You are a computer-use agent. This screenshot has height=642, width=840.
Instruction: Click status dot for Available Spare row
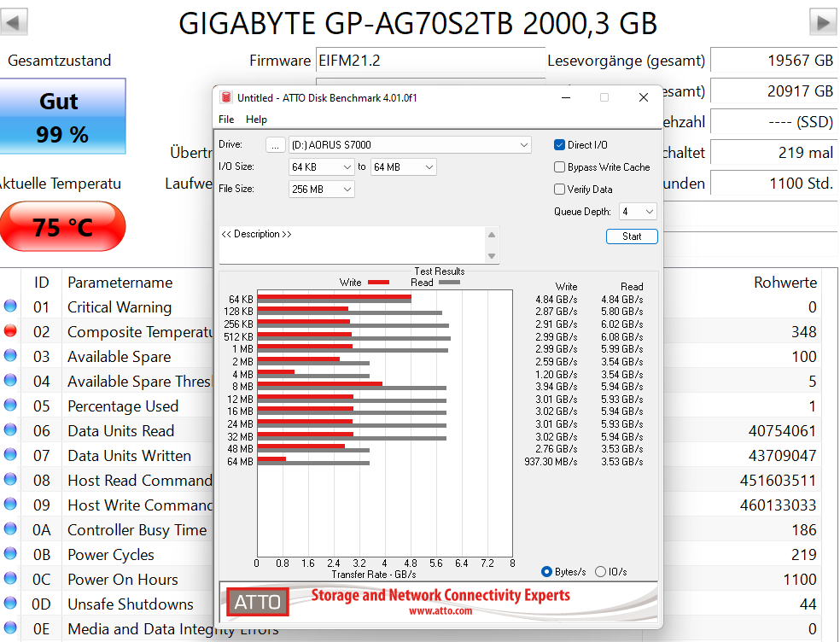[10, 355]
